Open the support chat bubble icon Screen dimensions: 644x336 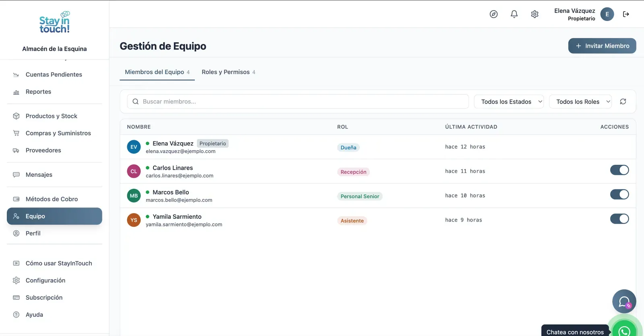pos(624,301)
